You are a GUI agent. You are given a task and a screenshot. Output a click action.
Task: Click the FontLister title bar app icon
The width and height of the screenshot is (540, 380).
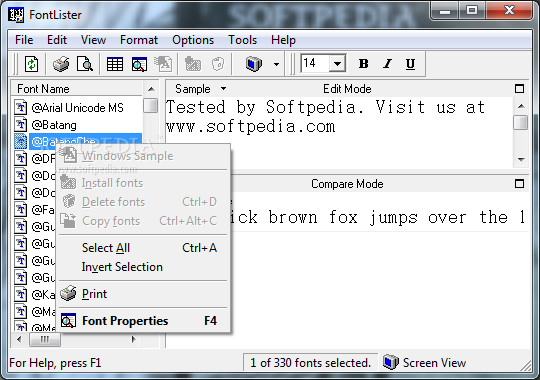point(16,15)
